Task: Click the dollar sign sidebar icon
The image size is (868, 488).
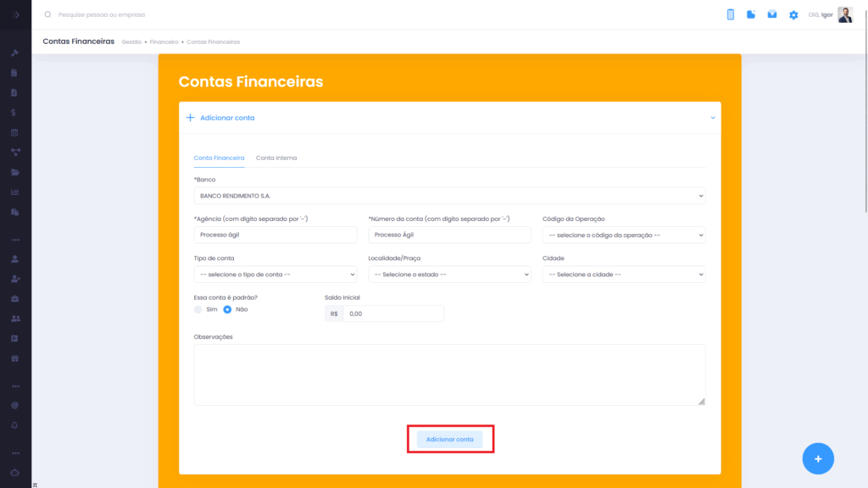Action: point(14,113)
